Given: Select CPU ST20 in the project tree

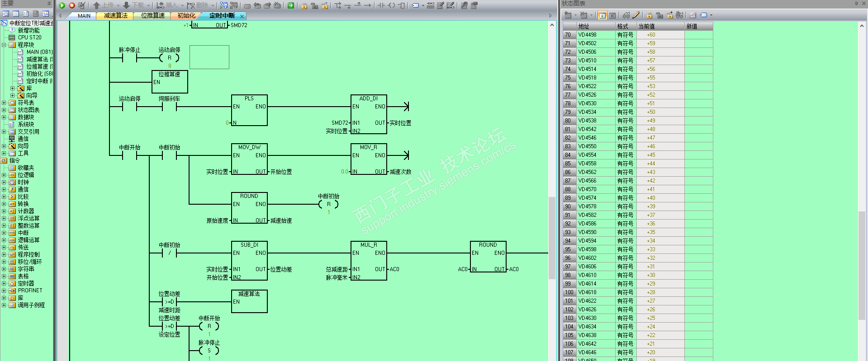Looking at the screenshot, I should point(29,38).
